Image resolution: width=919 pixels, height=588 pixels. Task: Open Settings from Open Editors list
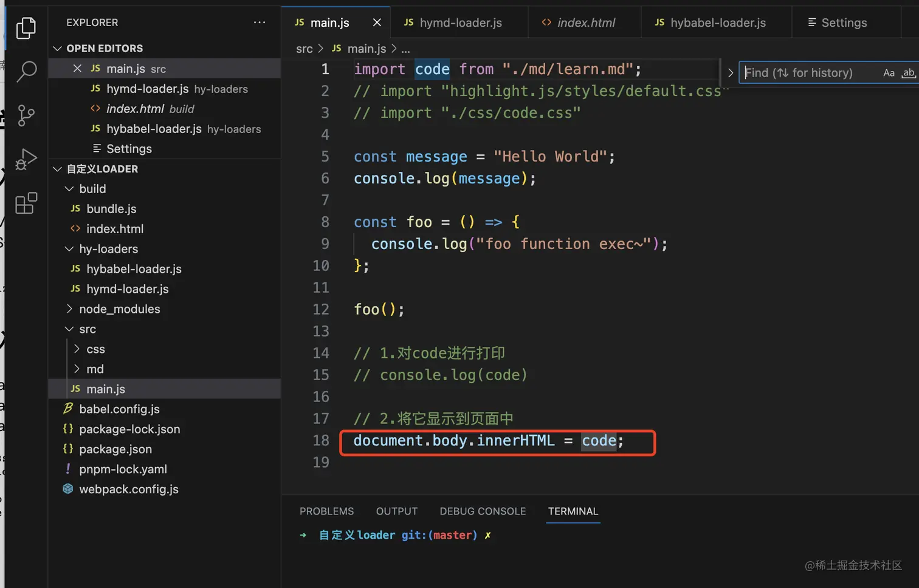click(165, 149)
